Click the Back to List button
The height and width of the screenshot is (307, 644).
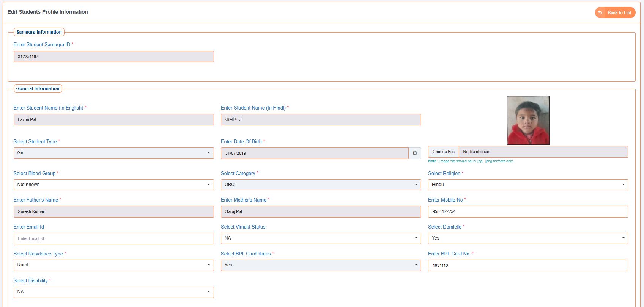615,13
